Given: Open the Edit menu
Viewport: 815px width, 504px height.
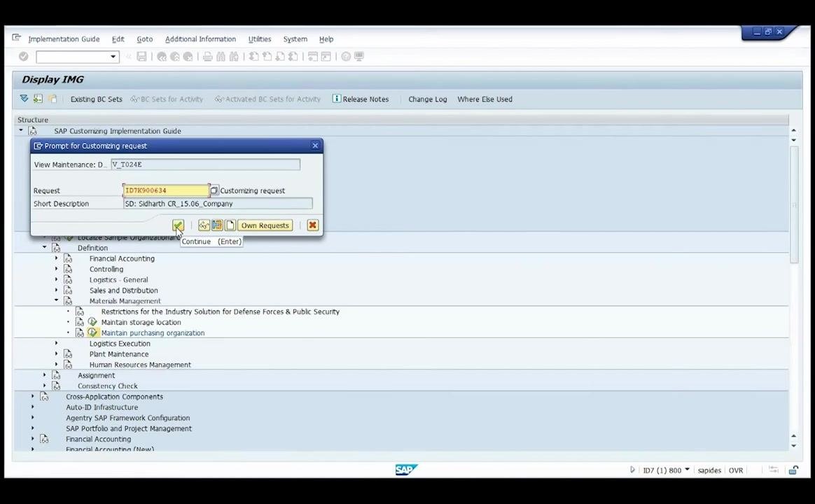Looking at the screenshot, I should click(x=118, y=39).
